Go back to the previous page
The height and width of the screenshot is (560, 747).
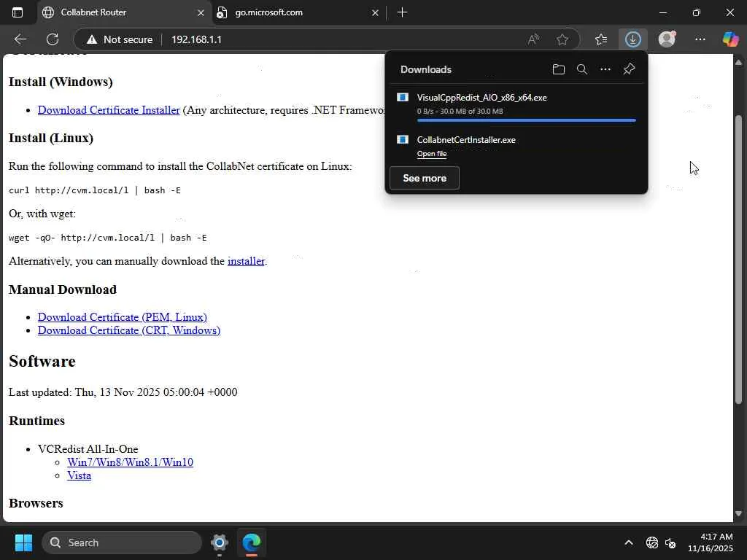coord(20,39)
